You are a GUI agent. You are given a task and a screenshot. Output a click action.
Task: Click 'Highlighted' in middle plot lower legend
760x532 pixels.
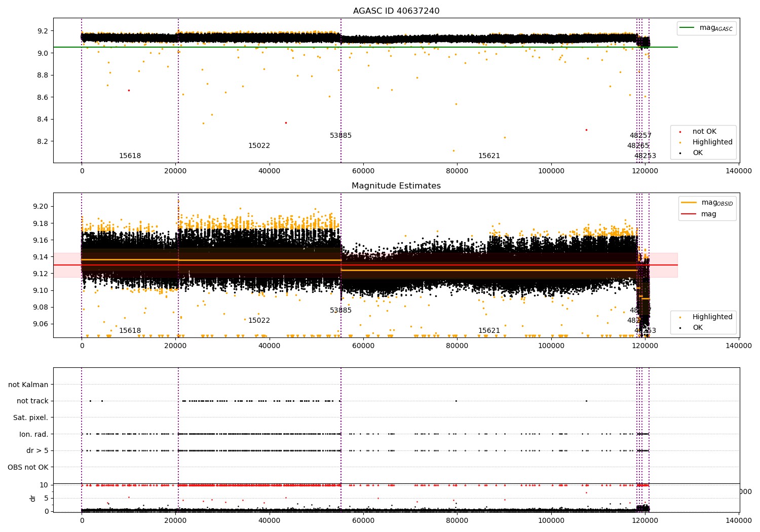pos(712,317)
